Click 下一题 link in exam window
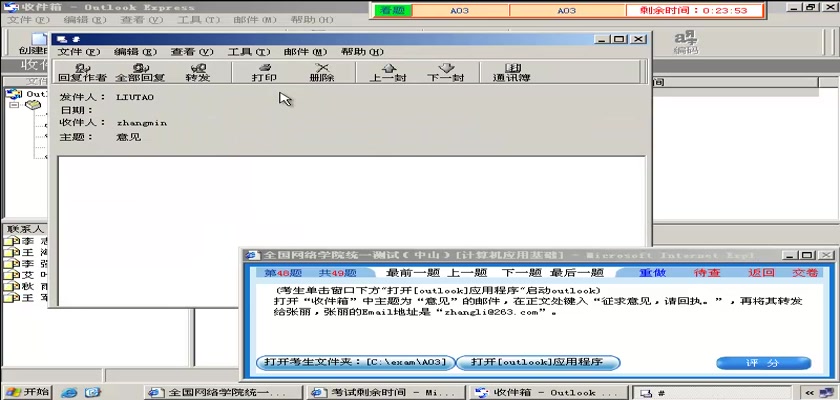Viewport: 840px width, 400px height. click(522, 273)
